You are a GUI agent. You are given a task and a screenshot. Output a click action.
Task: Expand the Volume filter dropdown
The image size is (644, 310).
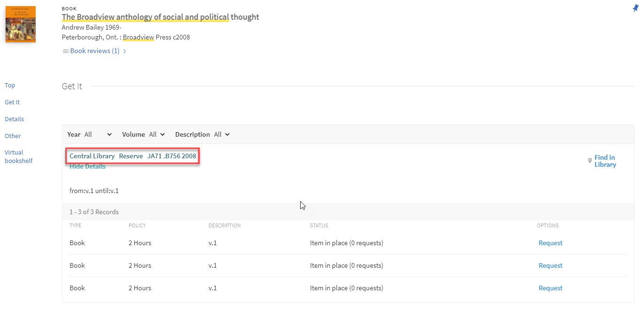(157, 134)
